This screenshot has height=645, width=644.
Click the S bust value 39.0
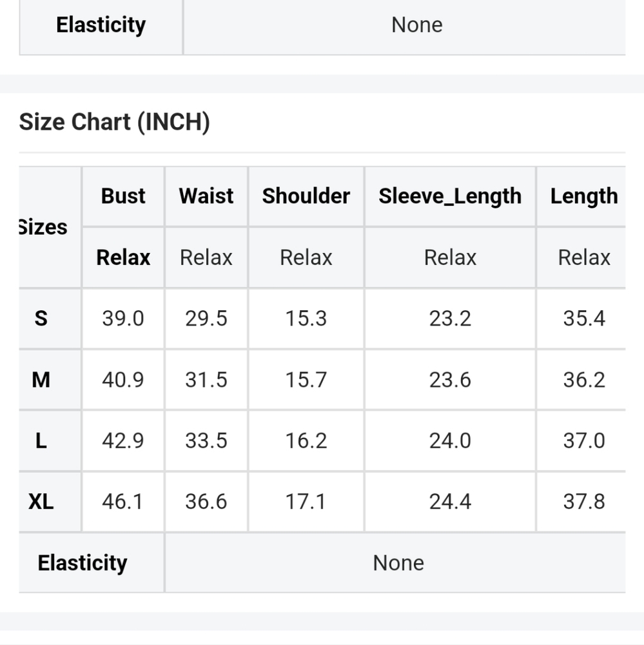(x=123, y=319)
